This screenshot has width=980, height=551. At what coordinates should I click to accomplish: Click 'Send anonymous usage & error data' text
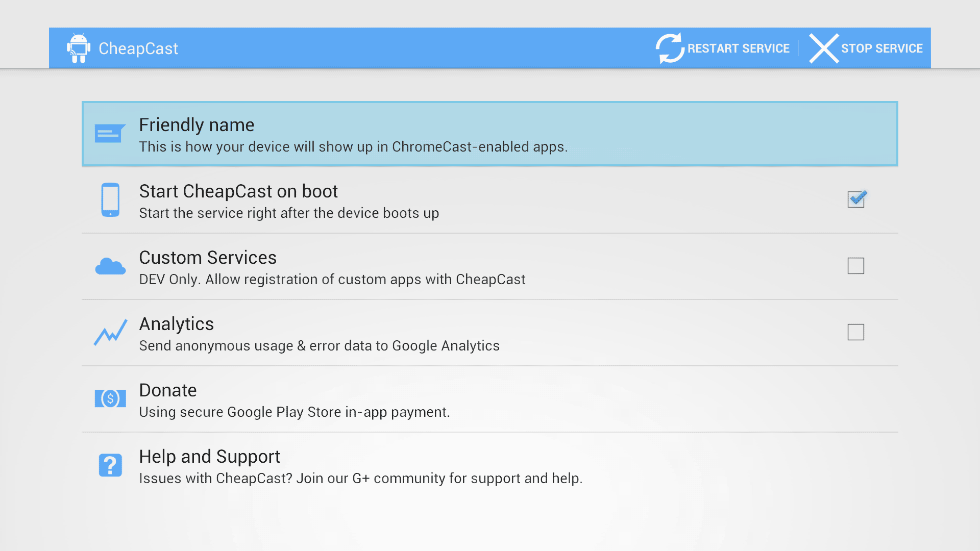[x=320, y=346]
